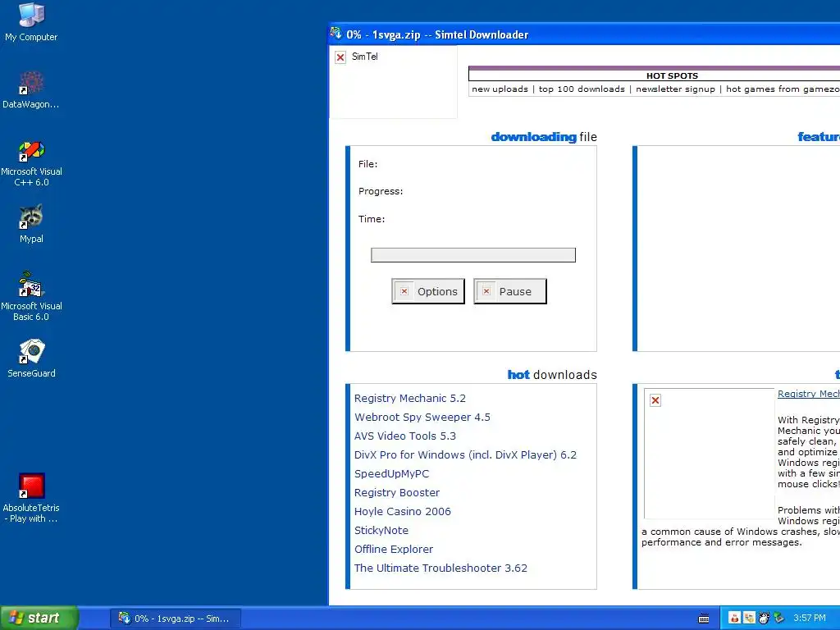Click the 'hot downloads' heading

(552, 374)
